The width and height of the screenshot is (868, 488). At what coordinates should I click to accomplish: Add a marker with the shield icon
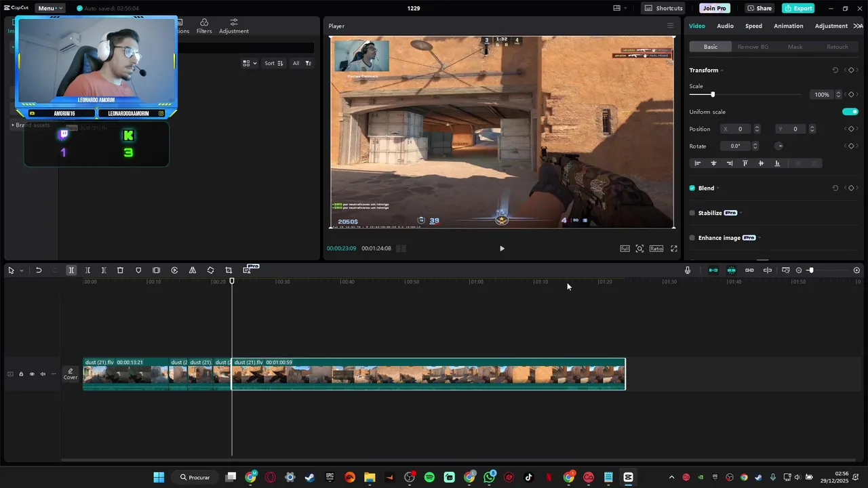(138, 270)
